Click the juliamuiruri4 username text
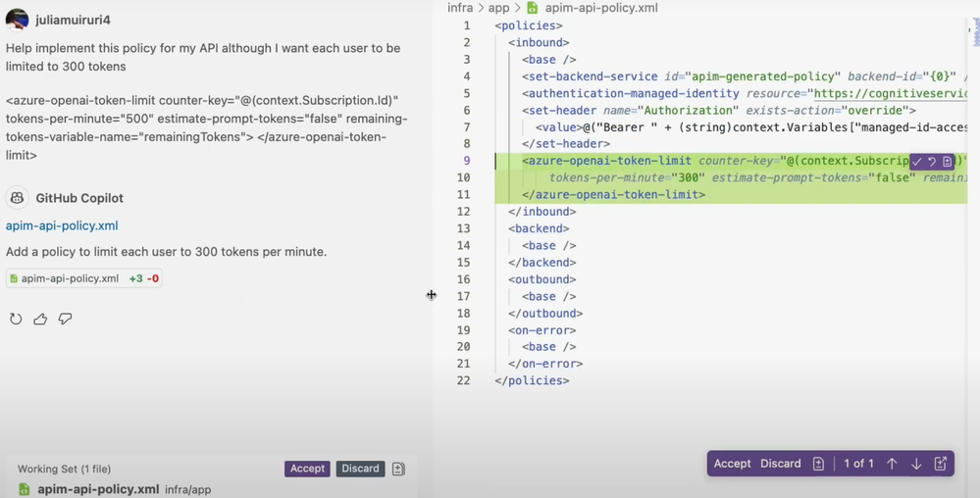 [x=74, y=20]
